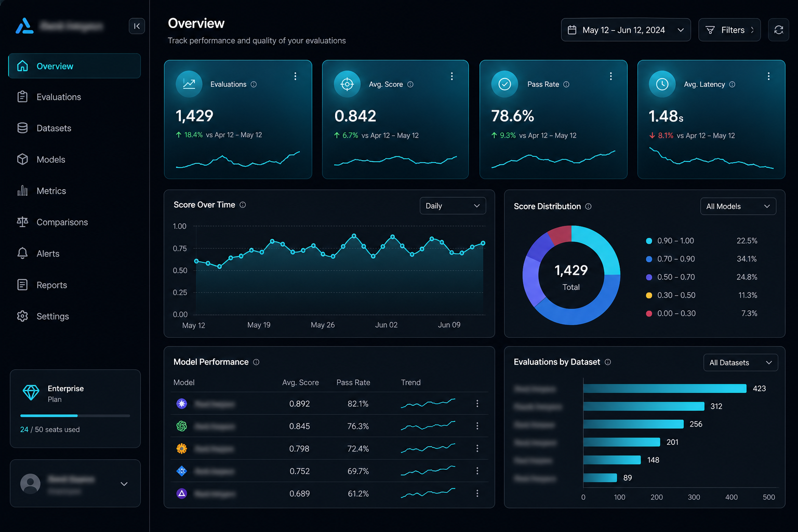Image resolution: width=798 pixels, height=532 pixels.
Task: Collapse the sidebar with the arrow button
Action: pos(137,26)
